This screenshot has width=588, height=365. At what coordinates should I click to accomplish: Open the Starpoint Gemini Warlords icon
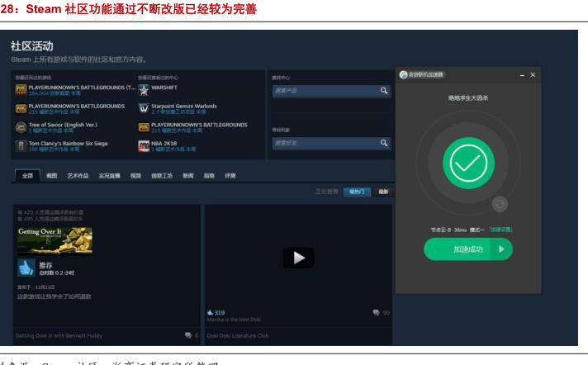(x=144, y=109)
